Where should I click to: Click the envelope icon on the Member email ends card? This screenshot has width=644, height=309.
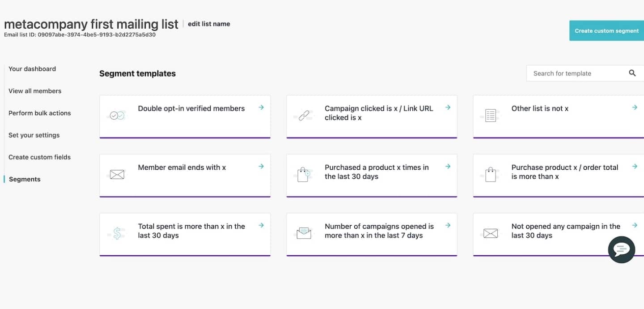point(117,175)
